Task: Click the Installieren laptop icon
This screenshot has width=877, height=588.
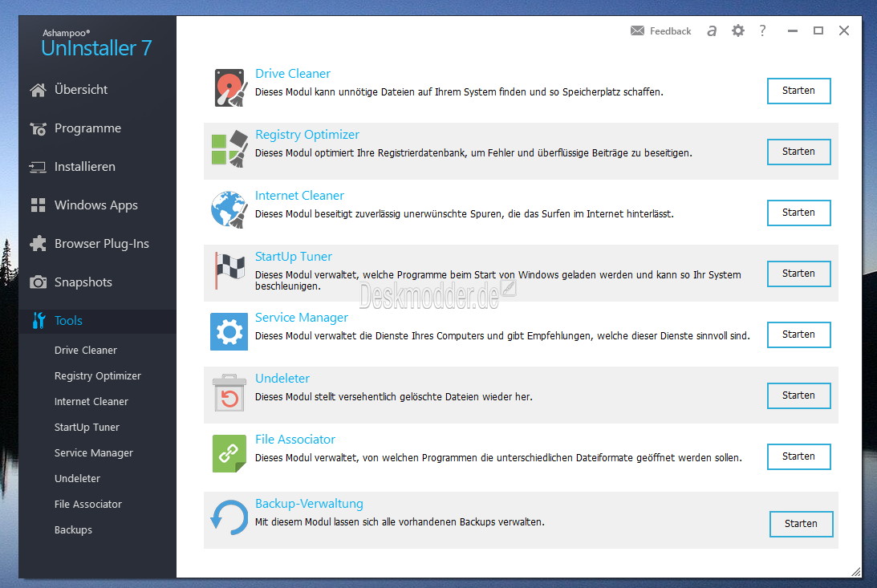Action: [38, 167]
